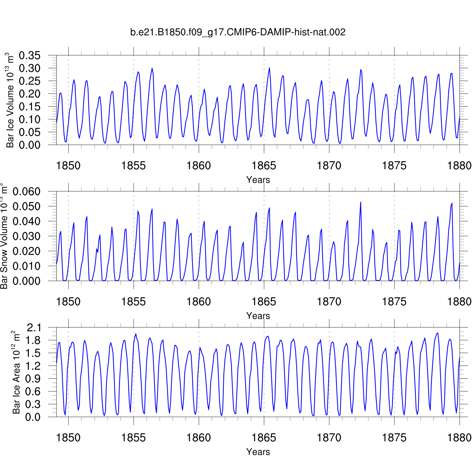This screenshot has height=476, width=476.
Task: Select the 1865 tick label on the snow volume plot
Action: click(264, 301)
